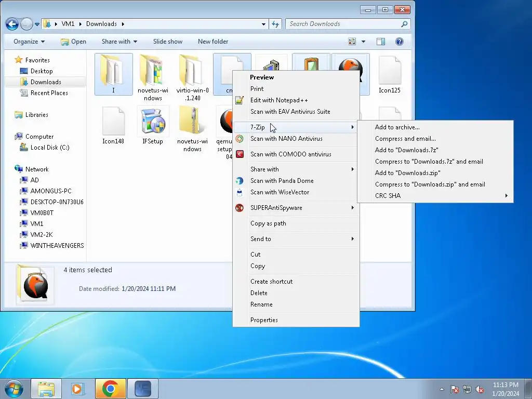Click the Forward navigation arrow
This screenshot has width=532, height=399.
(x=26, y=24)
